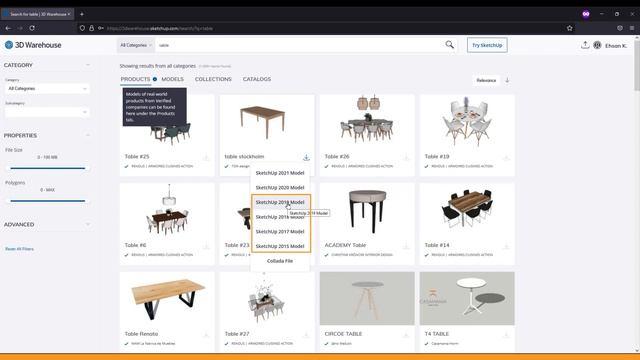Screen dimensions: 640x360
Task: Click the browser extension icon in the toolbar
Action: pos(620,28)
